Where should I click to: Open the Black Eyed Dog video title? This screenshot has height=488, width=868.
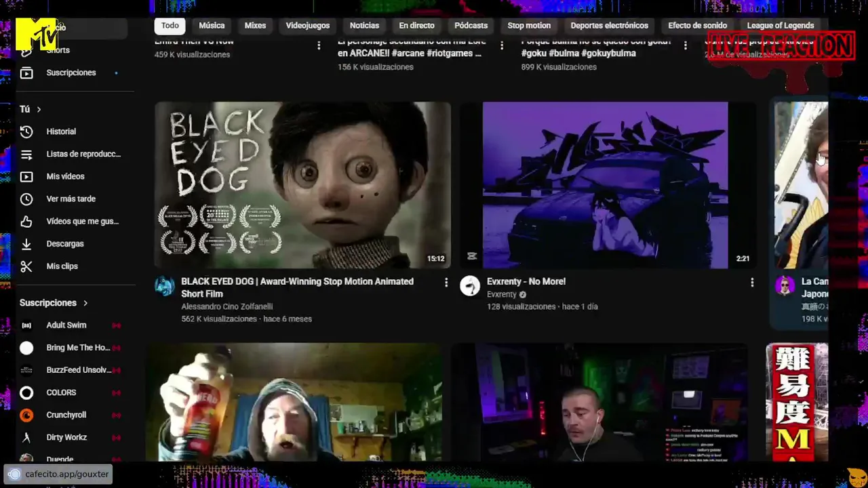pyautogui.click(x=297, y=287)
